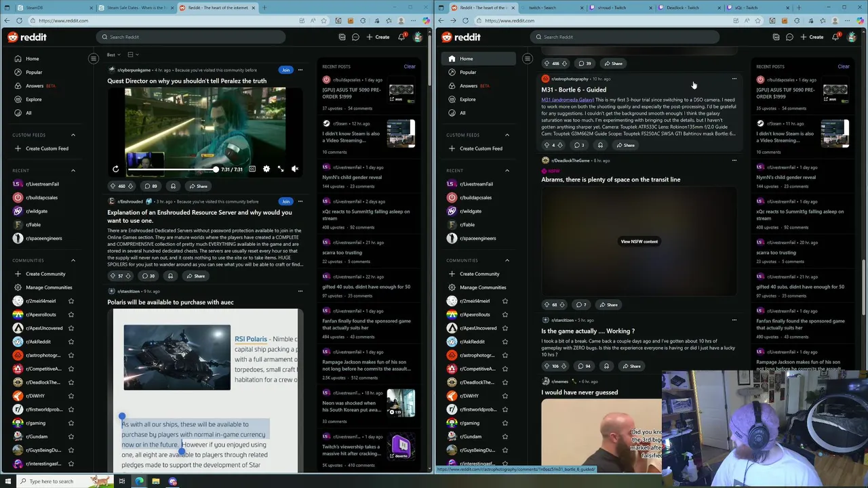The image size is (868, 488).
Task: Upvote the M31 - Bortle 6 post
Action: 546,145
